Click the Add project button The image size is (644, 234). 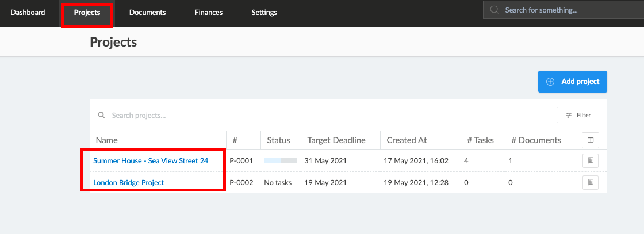(x=573, y=81)
